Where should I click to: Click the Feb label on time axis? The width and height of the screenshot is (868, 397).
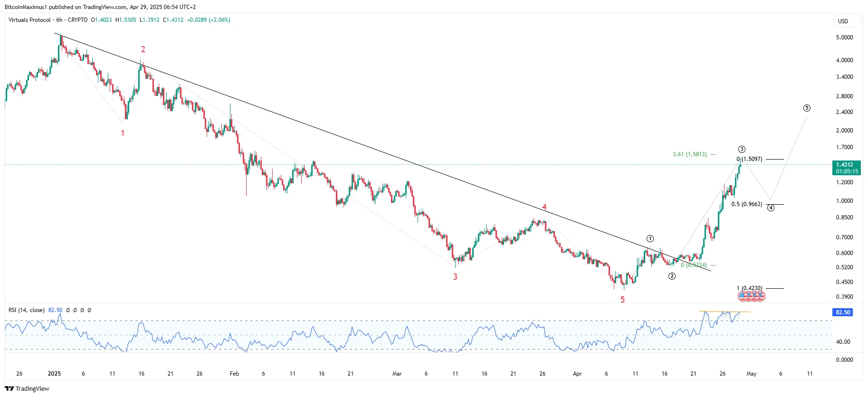tap(234, 374)
